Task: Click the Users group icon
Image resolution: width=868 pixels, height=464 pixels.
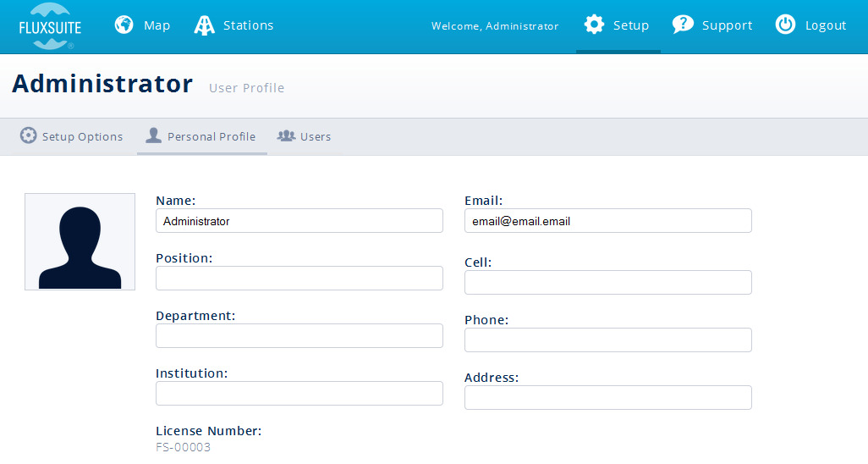Action: click(x=286, y=135)
